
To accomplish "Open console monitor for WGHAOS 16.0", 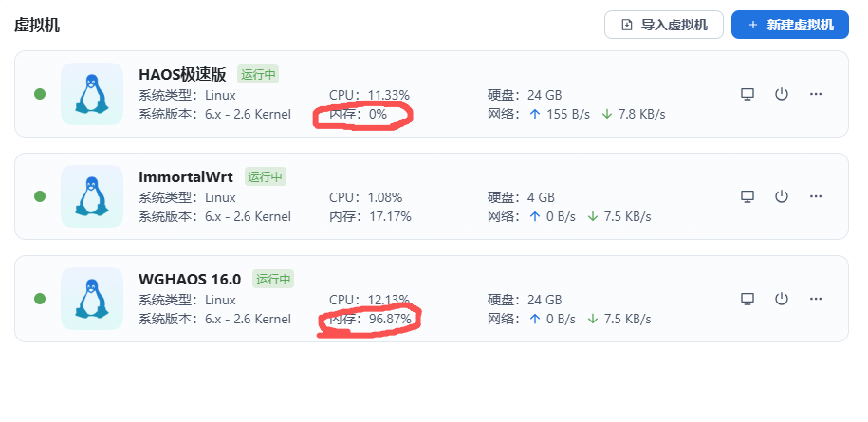I will [x=748, y=299].
